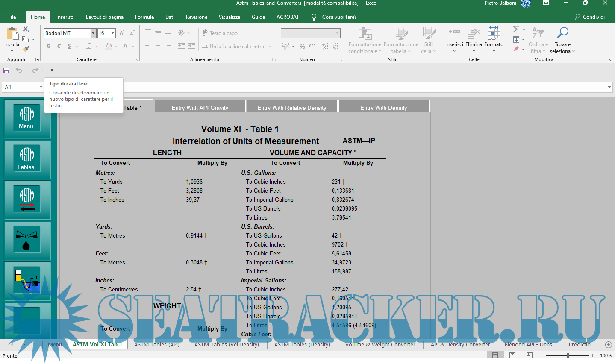Switch to Page Break Preview view

(530, 355)
